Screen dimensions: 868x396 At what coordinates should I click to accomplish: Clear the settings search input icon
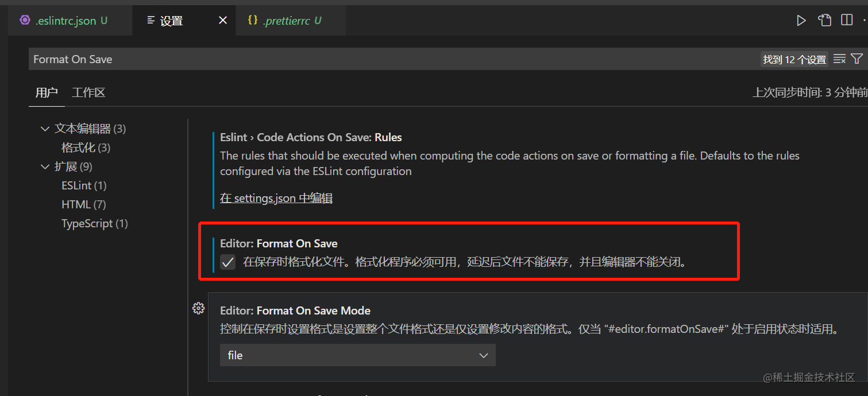point(839,59)
